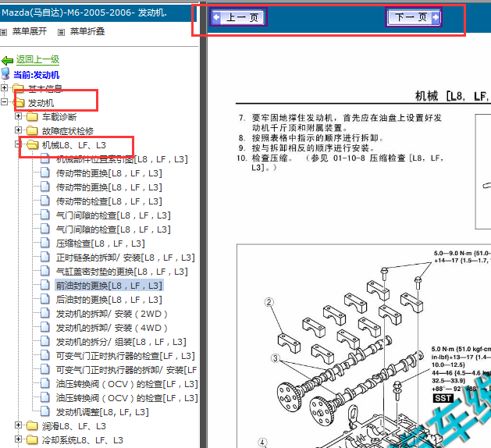Open 发动机的拆卸/安装（2WD） page
Viewport: 491px width, 448px height.
coord(112,314)
